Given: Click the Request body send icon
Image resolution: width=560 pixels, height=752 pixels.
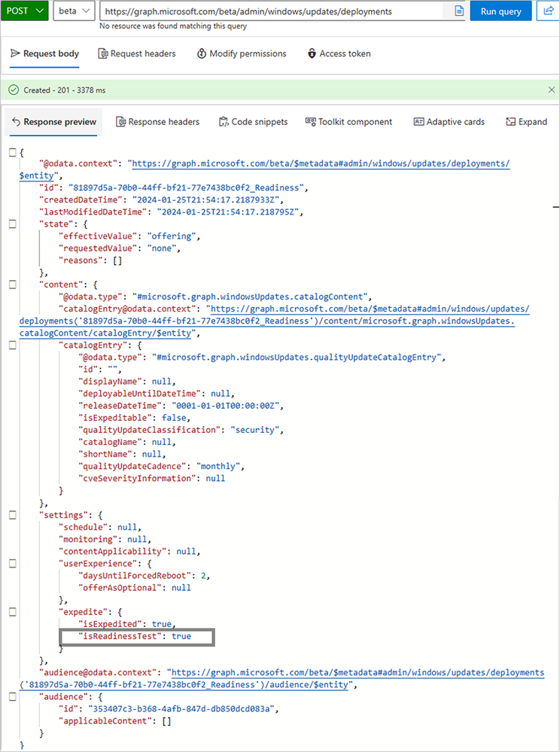Looking at the screenshot, I should [15, 53].
